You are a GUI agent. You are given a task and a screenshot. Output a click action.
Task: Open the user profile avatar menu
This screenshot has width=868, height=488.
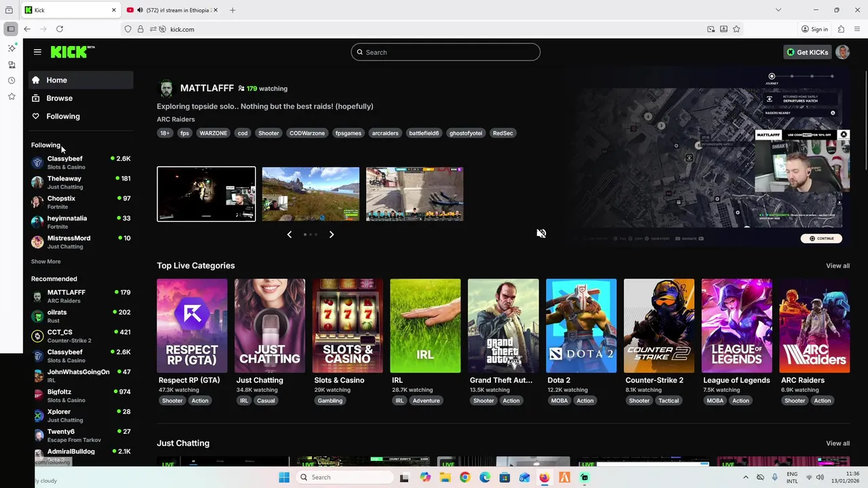coord(843,52)
